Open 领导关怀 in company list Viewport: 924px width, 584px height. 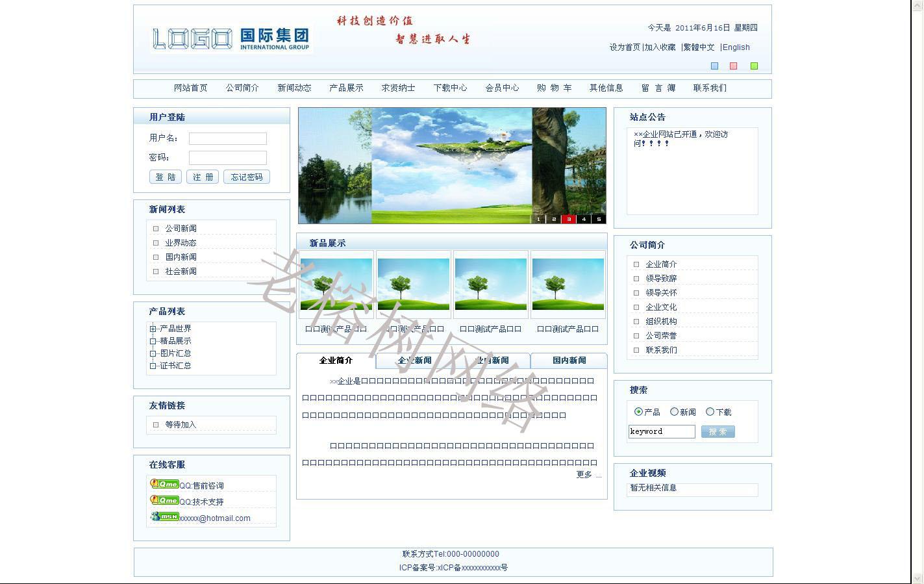pyautogui.click(x=661, y=293)
